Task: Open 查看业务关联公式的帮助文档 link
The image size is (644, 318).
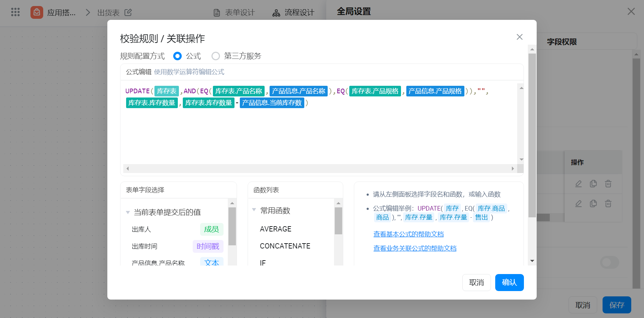Action: pos(415,248)
